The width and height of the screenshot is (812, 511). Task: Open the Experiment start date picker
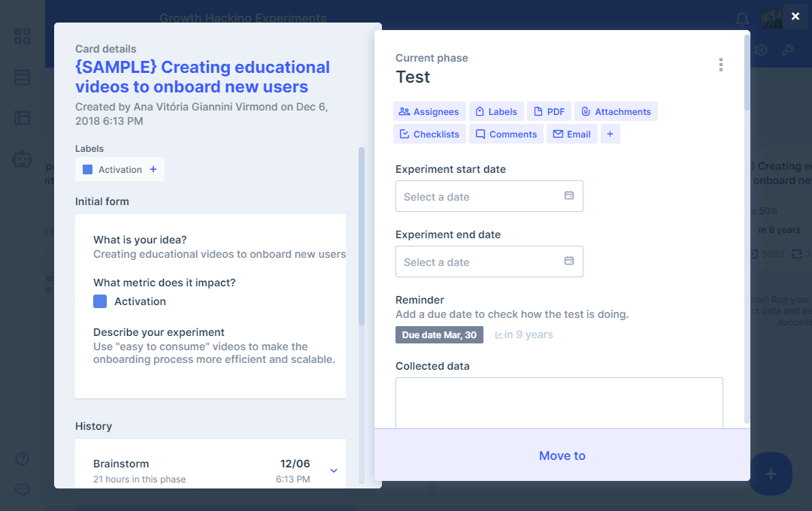point(489,196)
